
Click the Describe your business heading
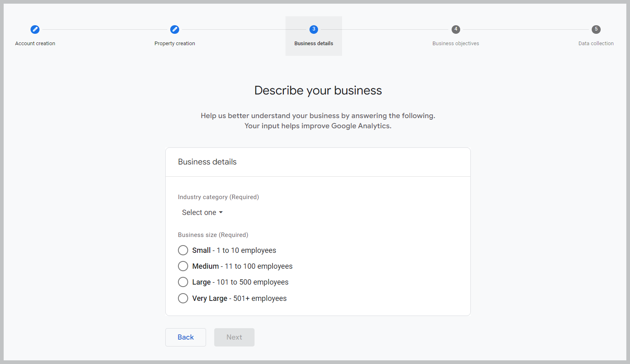[318, 90]
